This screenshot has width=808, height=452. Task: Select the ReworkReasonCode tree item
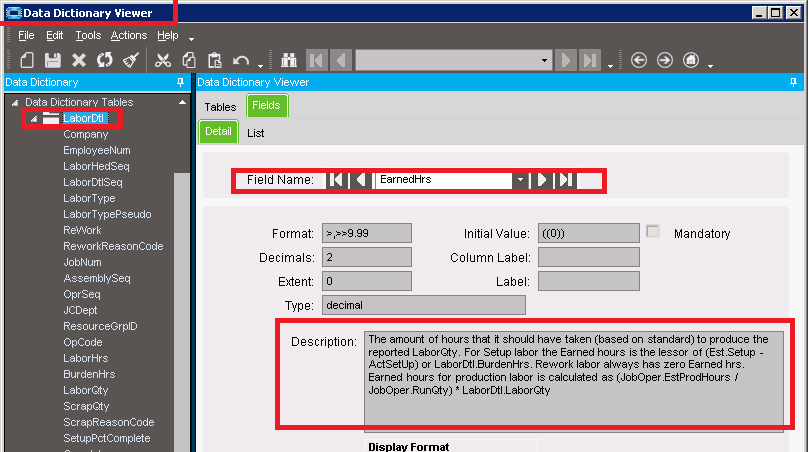click(x=113, y=246)
